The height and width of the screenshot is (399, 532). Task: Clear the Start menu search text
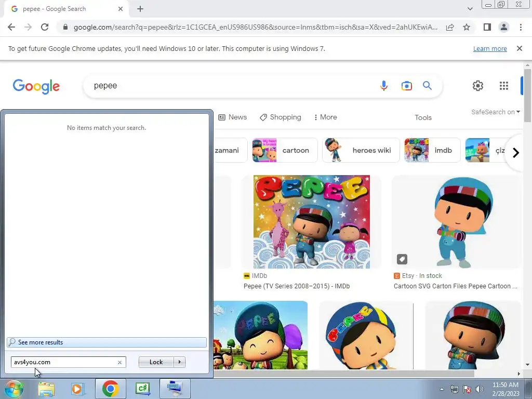119,362
